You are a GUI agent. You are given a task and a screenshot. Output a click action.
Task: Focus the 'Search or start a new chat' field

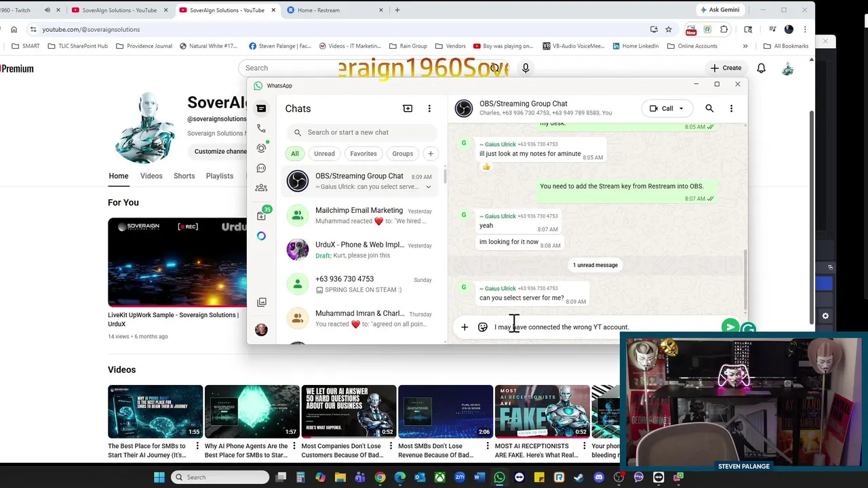coord(361,133)
